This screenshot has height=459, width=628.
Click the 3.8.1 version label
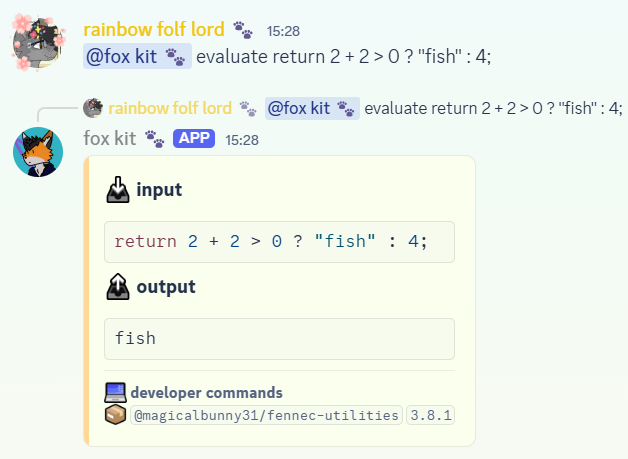(431, 415)
